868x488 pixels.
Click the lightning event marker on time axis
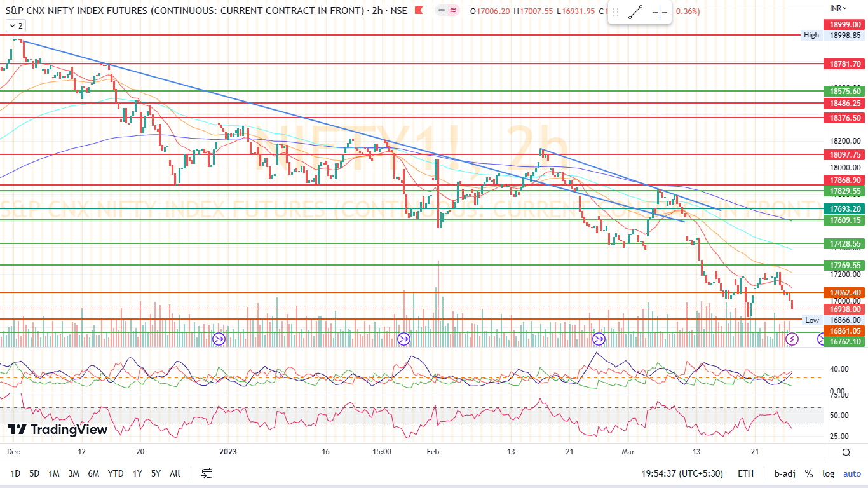(792, 339)
